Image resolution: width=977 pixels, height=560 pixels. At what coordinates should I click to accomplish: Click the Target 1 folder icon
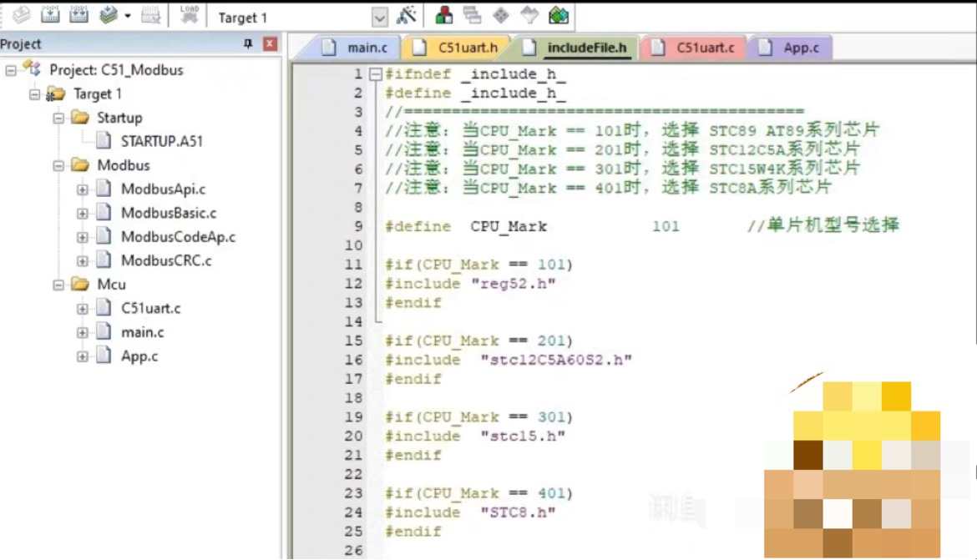pos(55,94)
